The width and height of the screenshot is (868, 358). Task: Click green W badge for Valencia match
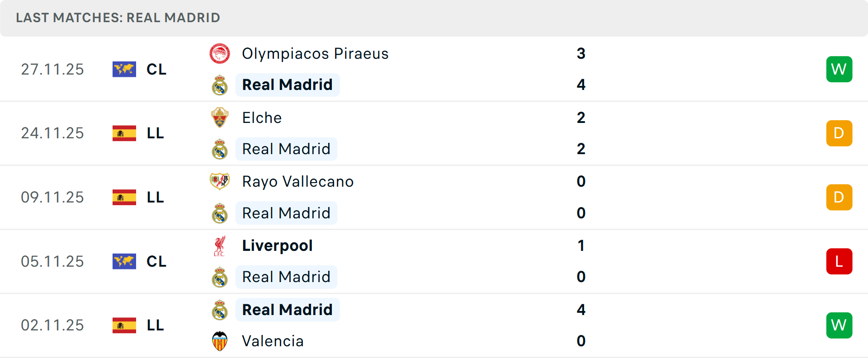[839, 325]
